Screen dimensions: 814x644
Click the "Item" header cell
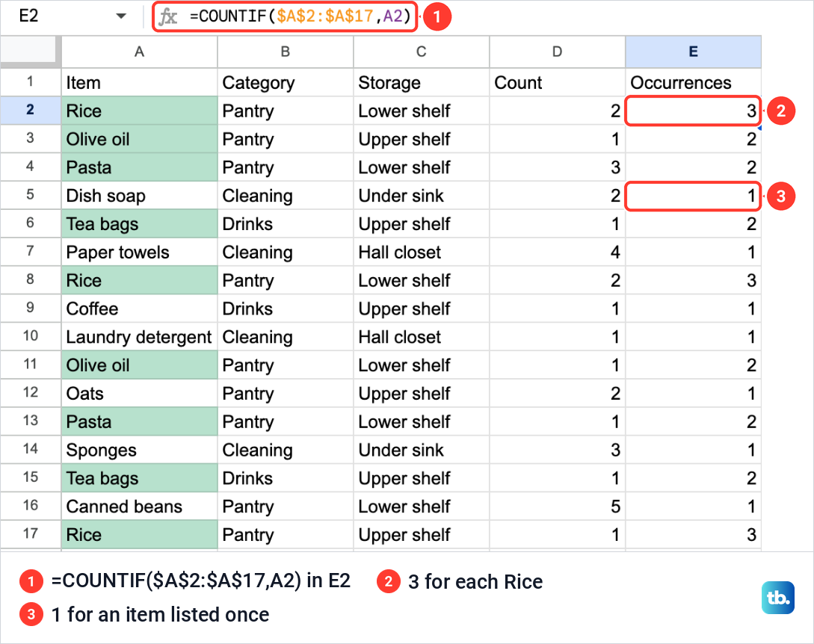139,82
